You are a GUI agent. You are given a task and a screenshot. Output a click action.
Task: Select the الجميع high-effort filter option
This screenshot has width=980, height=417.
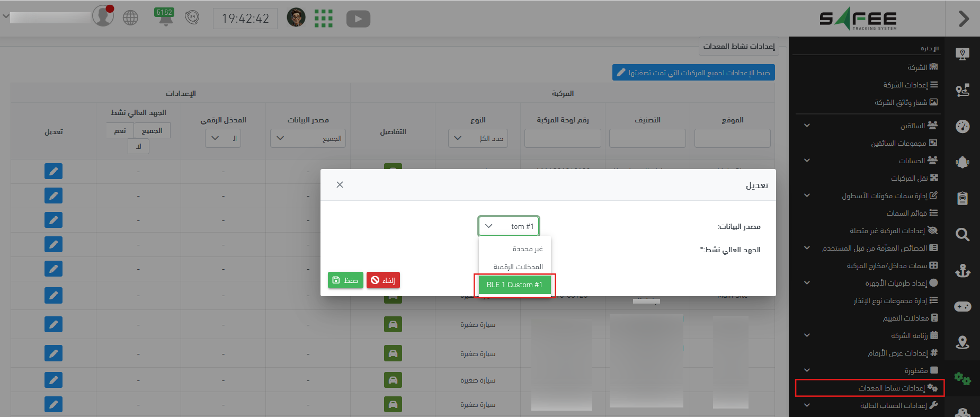coord(152,130)
